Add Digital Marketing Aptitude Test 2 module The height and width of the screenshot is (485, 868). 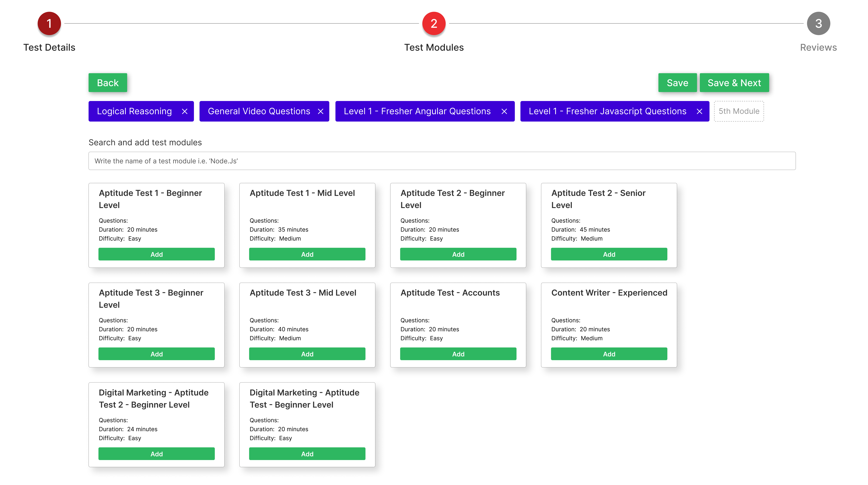tap(156, 454)
